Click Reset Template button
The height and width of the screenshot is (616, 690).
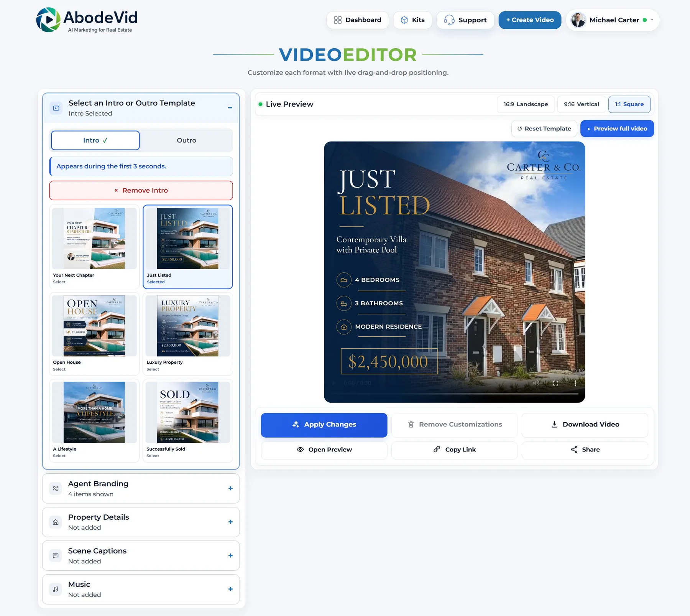click(x=544, y=128)
